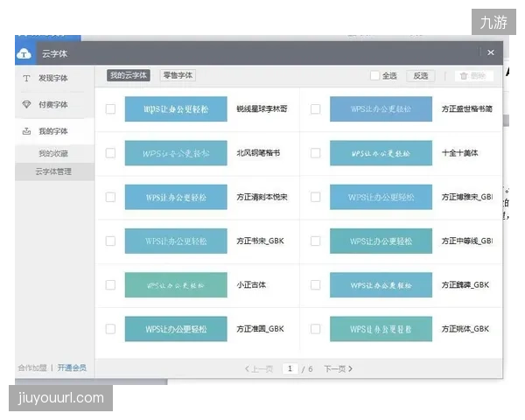Click the 方正准圆_GBK font preview
Viewport: 525px width, 420px height.
(x=176, y=329)
